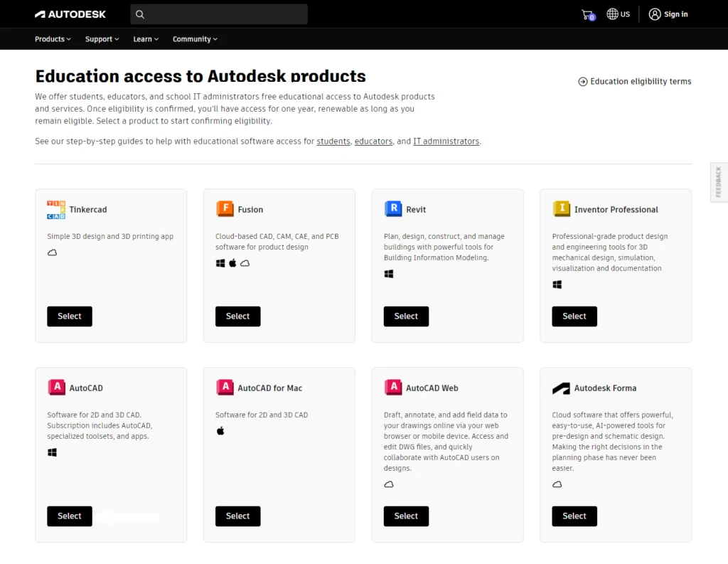Click the Revit card title

pos(416,210)
